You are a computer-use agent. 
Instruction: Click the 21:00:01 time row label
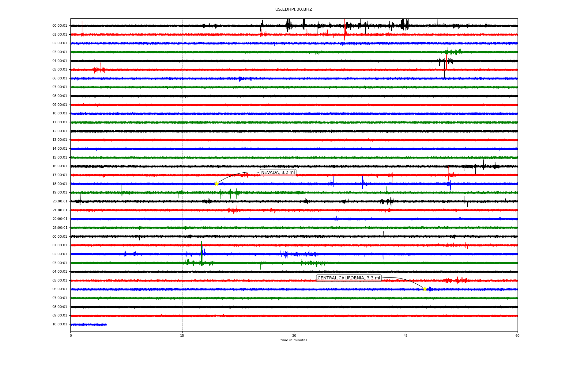(x=60, y=210)
